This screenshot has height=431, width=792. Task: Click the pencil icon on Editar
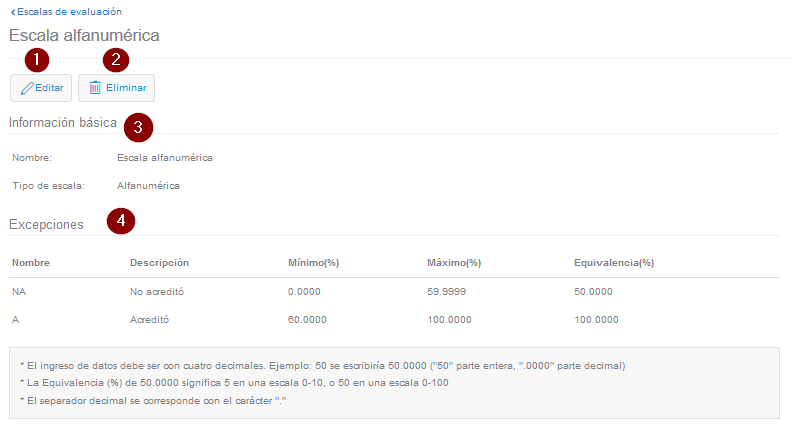(27, 88)
